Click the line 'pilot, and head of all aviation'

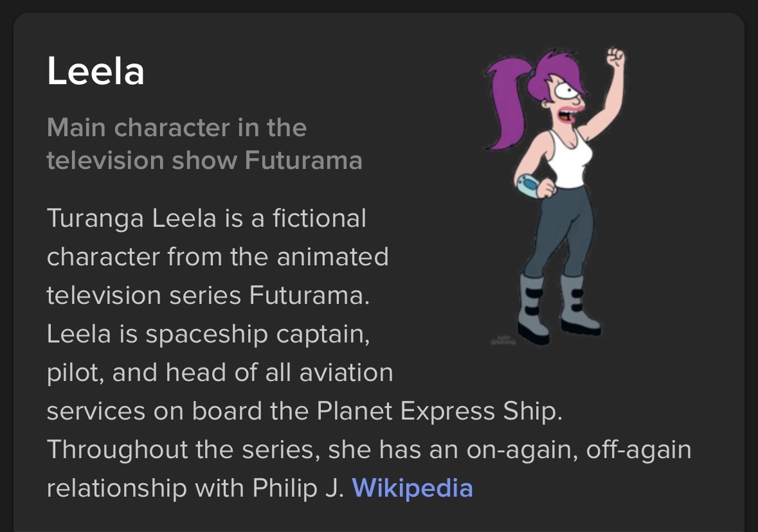(220, 373)
